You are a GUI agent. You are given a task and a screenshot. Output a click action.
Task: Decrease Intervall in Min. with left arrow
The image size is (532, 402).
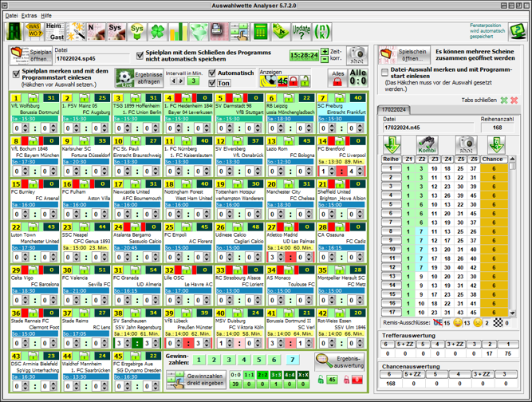click(173, 81)
